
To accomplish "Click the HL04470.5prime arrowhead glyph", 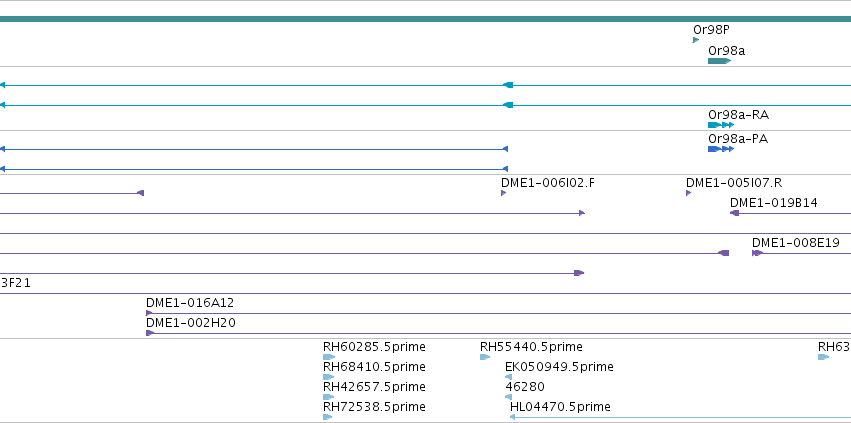I will [512, 417].
